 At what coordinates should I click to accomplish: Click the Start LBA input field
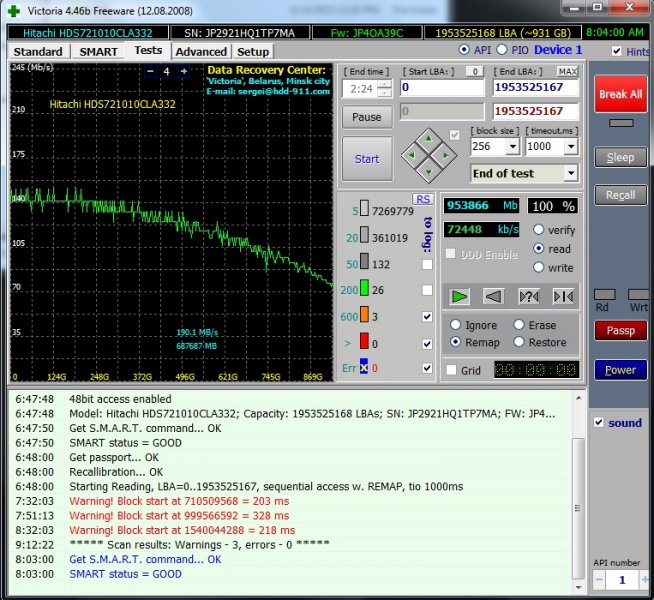point(442,88)
